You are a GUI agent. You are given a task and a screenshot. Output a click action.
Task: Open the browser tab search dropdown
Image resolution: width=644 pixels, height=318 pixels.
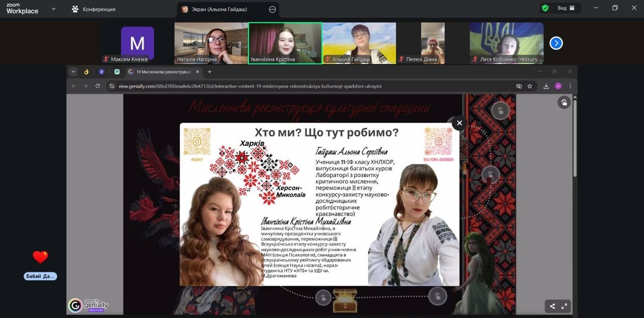(x=73, y=72)
